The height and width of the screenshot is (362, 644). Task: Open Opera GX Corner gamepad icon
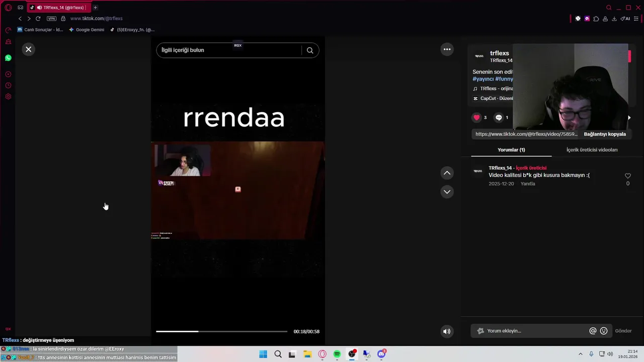click(x=20, y=8)
